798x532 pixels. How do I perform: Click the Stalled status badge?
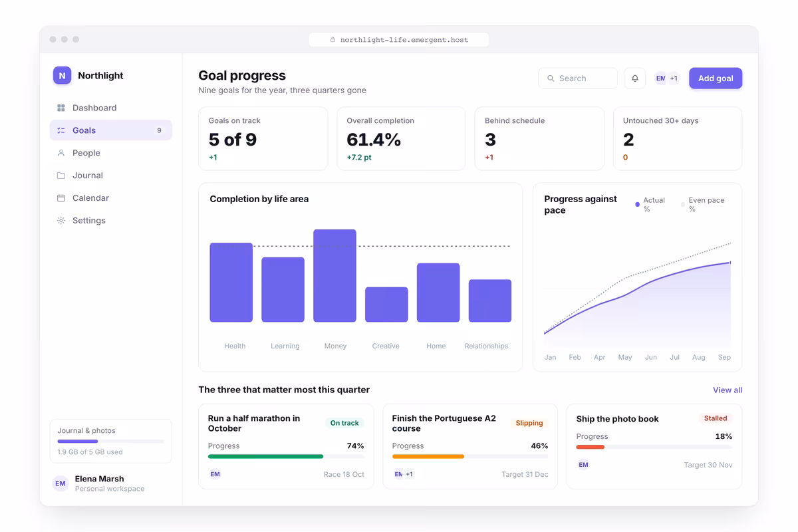click(716, 418)
